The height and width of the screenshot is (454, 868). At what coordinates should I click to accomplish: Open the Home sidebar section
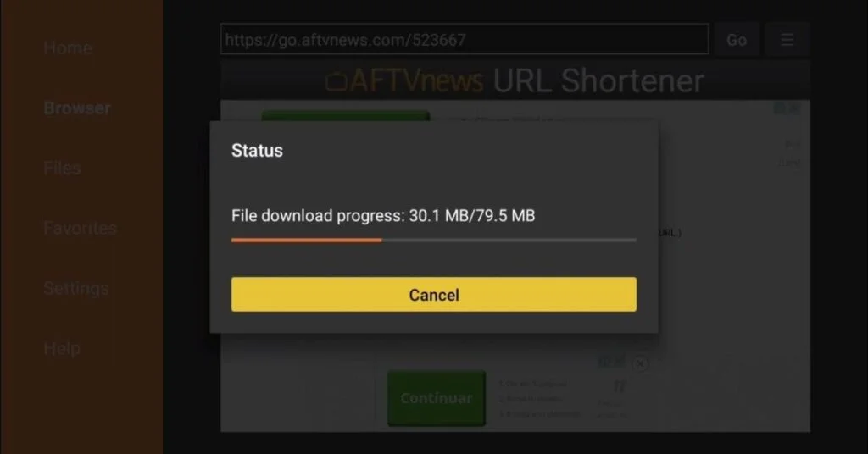(x=68, y=47)
